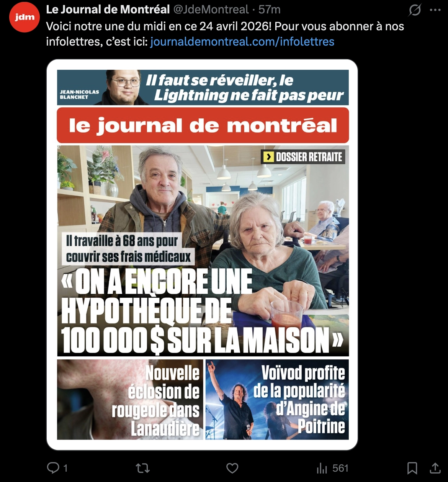Open the share post icon
448x482 pixels.
(x=435, y=468)
